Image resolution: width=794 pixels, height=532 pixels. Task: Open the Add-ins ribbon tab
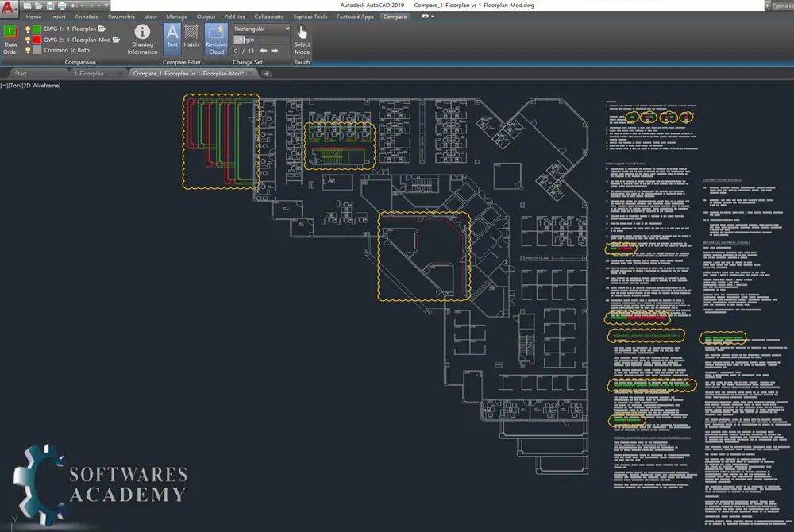234,17
